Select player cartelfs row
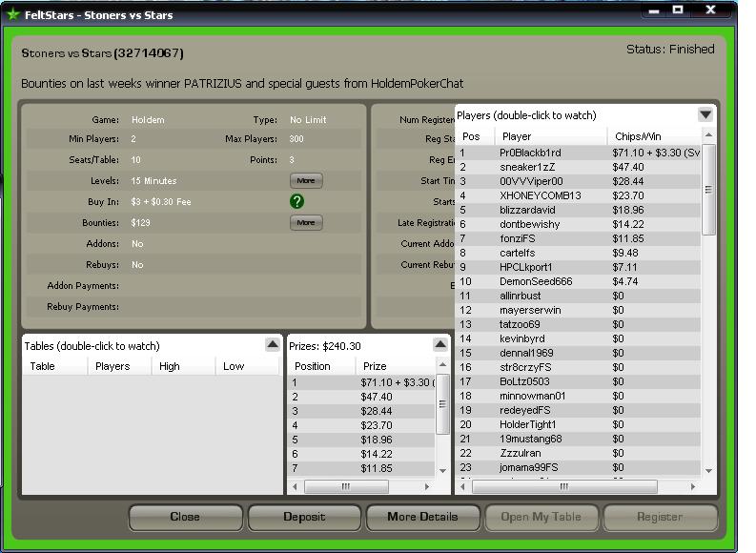 pos(579,253)
